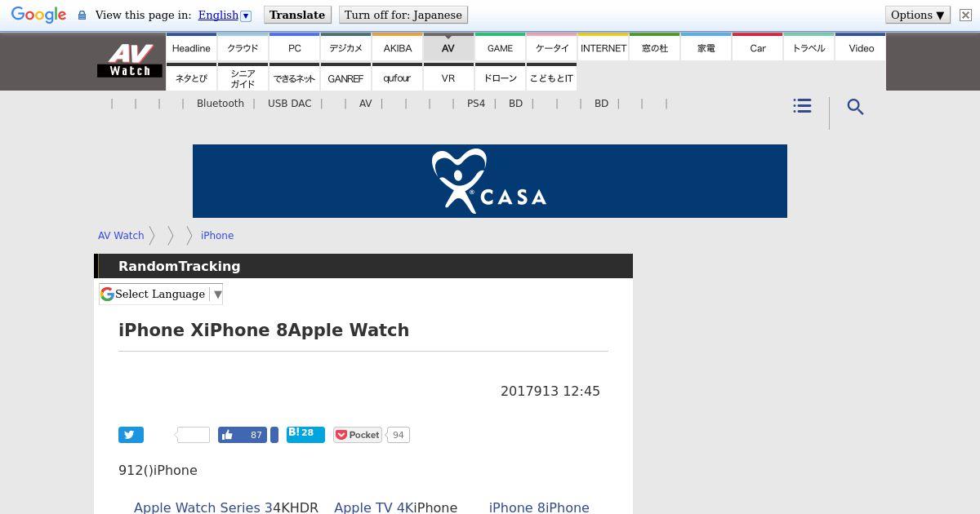Open the VR site tab
Image resolution: width=980 pixels, height=514 pixels.
pyautogui.click(x=448, y=78)
